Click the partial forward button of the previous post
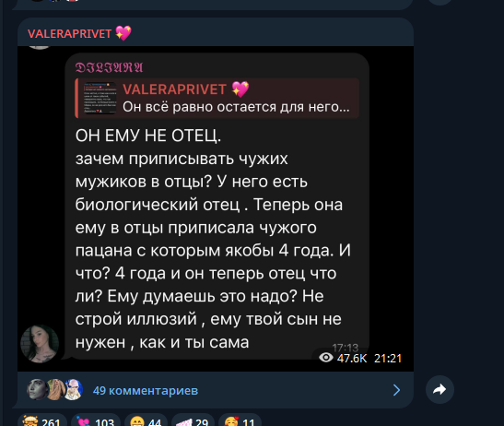This screenshot has width=504, height=426. (x=440, y=2)
